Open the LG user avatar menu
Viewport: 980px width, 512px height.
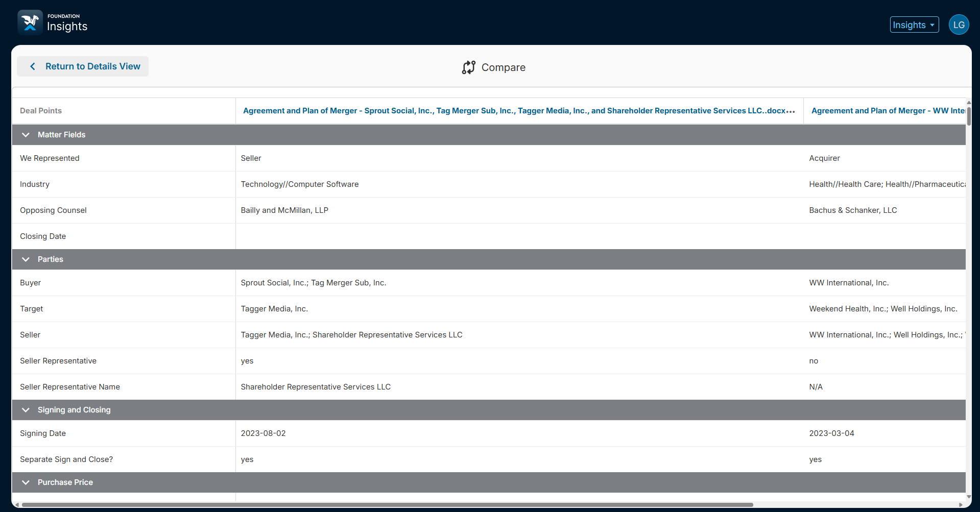(959, 25)
